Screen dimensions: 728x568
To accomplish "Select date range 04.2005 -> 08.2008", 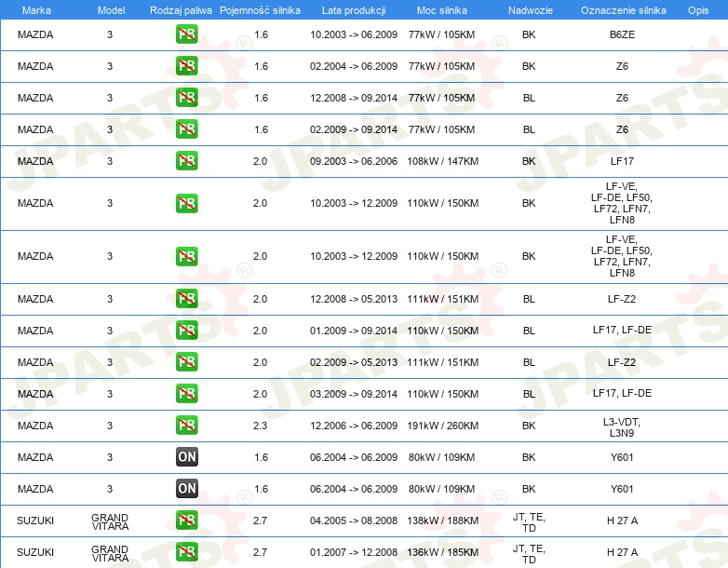I will [354, 521].
